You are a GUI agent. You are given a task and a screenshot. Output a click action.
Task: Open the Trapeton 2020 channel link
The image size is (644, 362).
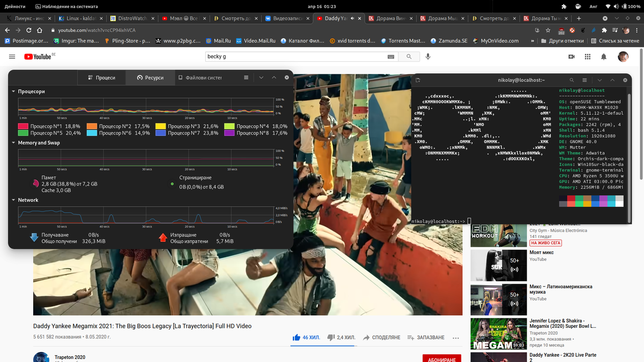coord(70,357)
